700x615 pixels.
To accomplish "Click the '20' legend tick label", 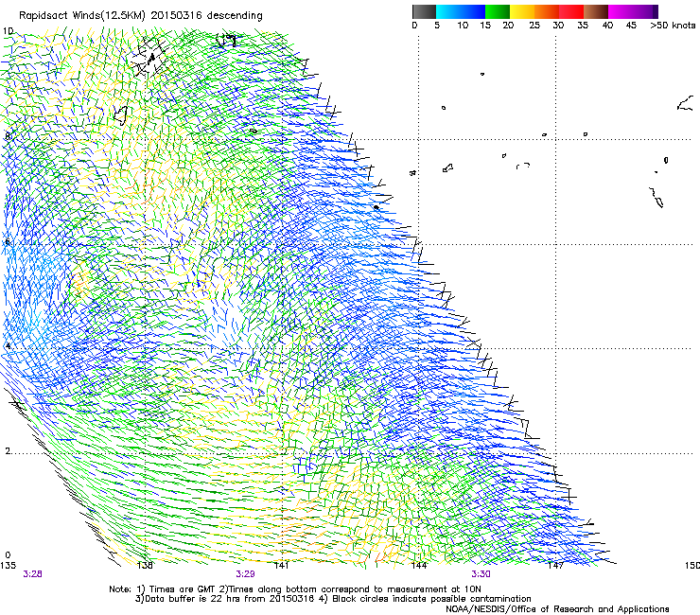I will click(x=508, y=26).
